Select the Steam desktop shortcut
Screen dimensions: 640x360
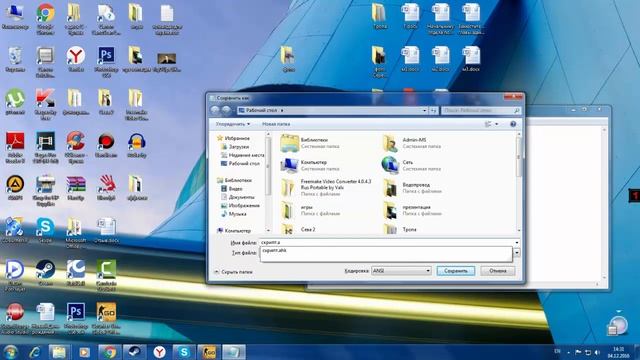click(x=45, y=273)
